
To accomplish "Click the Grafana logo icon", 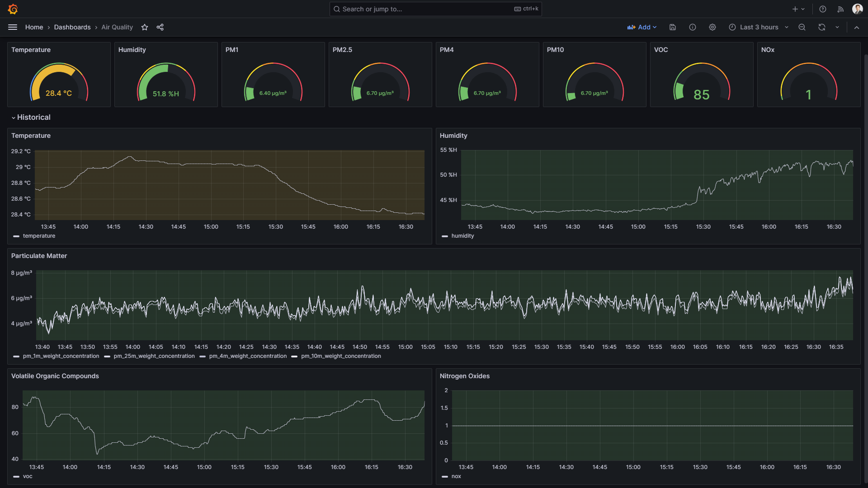I will pos(13,9).
